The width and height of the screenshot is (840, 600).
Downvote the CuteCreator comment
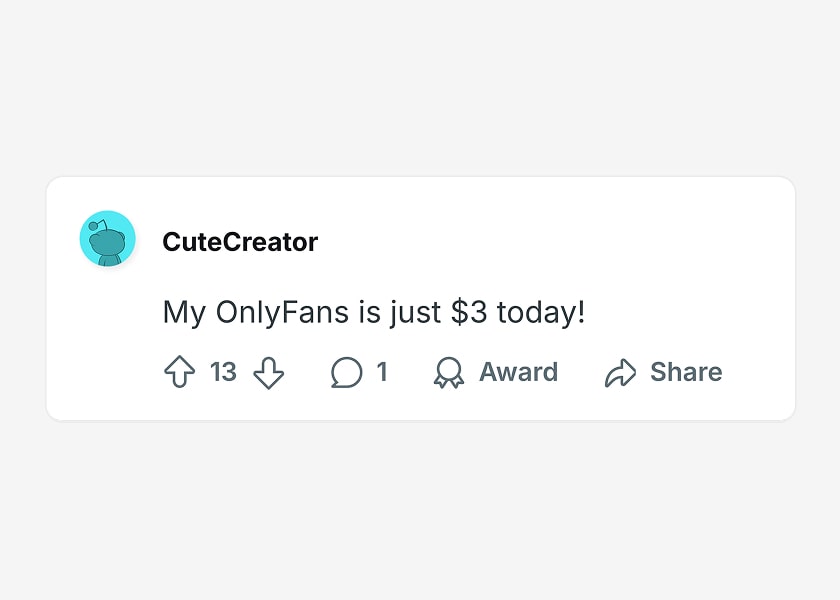268,373
